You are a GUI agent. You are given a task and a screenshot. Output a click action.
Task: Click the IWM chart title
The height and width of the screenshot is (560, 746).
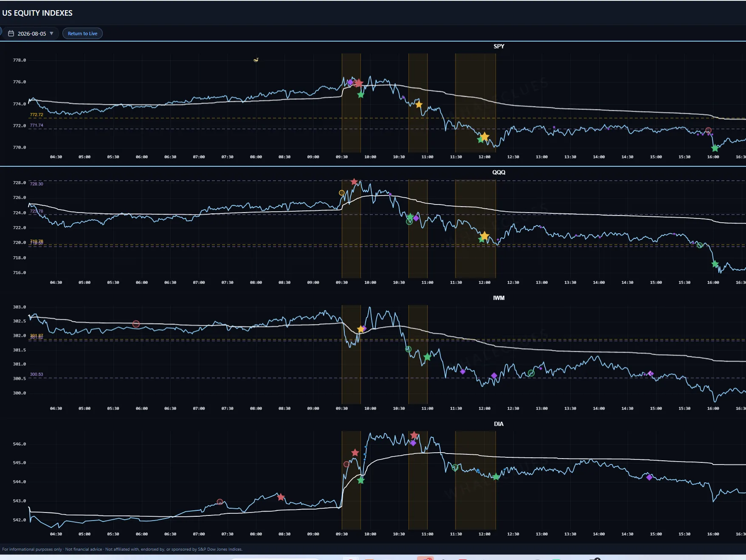click(x=499, y=298)
